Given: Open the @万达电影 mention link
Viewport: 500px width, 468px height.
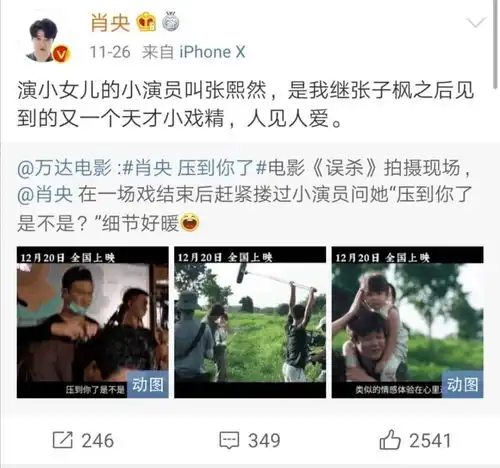Looking at the screenshot, I should click(64, 168).
